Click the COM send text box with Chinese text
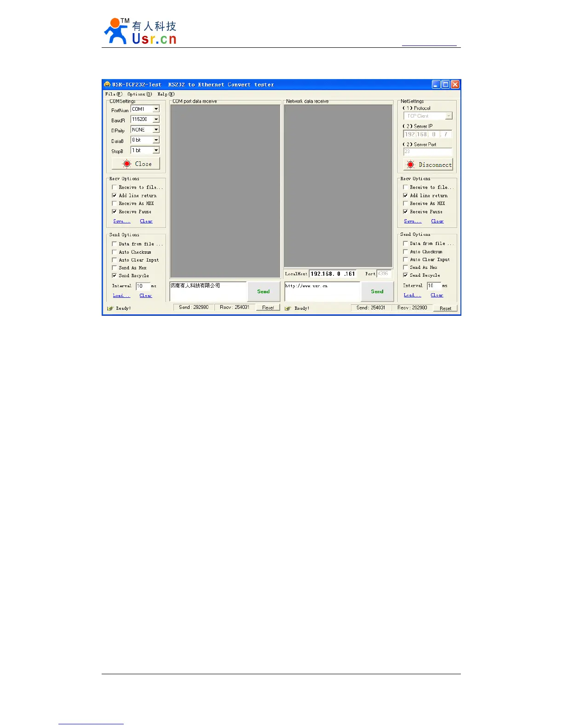Image resolution: width=563 pixels, height=728 pixels. [208, 291]
